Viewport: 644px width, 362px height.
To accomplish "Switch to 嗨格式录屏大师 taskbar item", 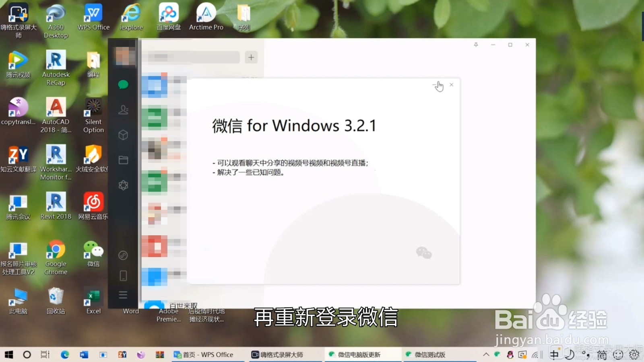I will tap(286, 355).
